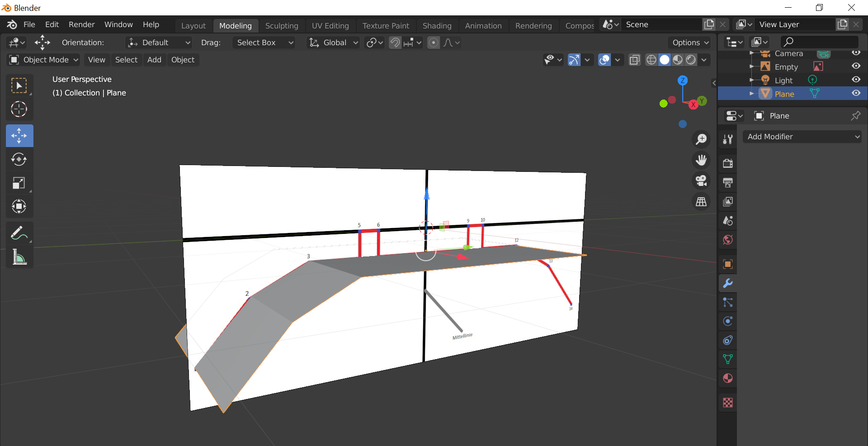Switch to the Sculpting workspace tab
This screenshot has height=446, width=868.
pos(282,26)
